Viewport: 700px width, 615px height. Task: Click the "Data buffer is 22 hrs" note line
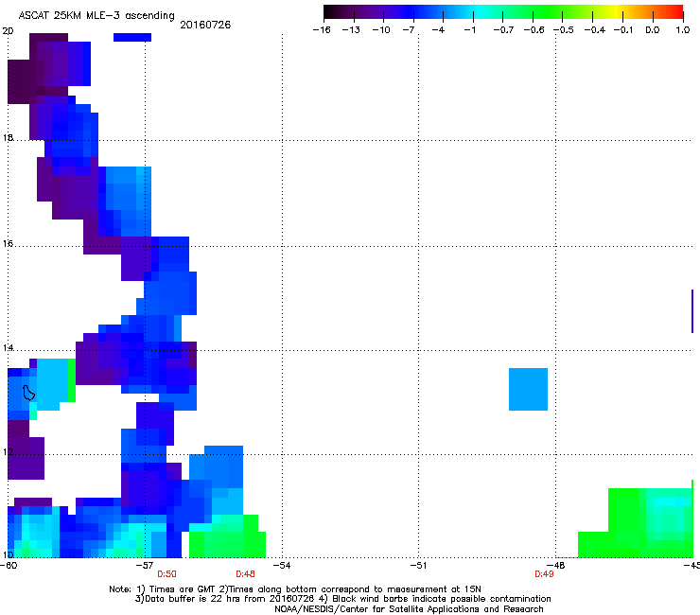[342, 599]
